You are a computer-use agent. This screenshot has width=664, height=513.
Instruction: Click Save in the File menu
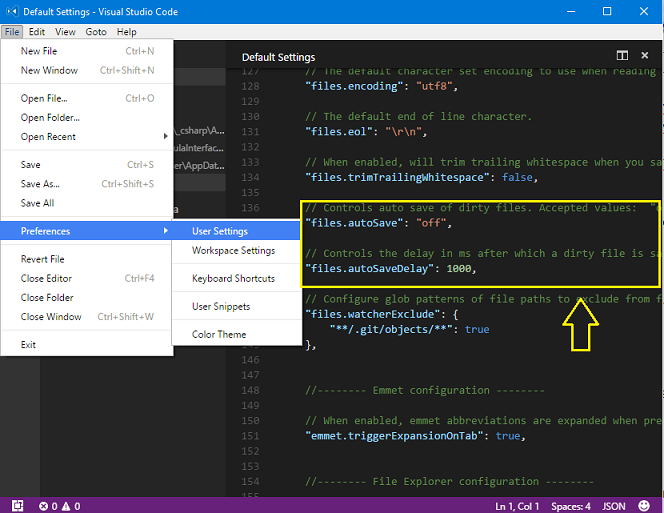tap(87, 164)
